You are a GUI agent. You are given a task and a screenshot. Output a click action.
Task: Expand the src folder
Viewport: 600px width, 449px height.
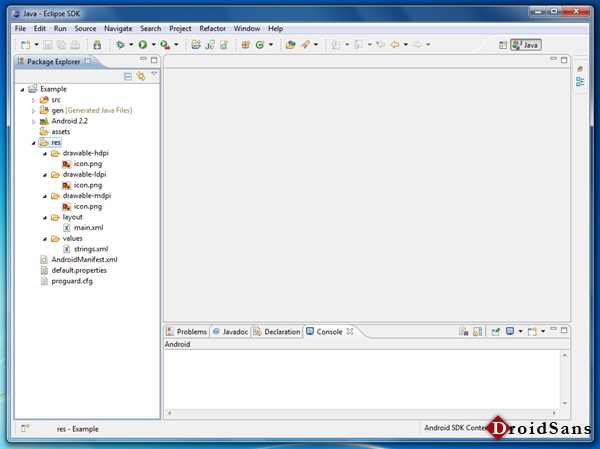[33, 100]
